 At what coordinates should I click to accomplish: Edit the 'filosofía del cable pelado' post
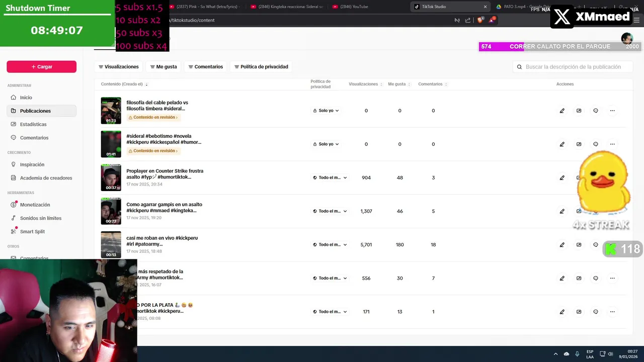coord(562,111)
